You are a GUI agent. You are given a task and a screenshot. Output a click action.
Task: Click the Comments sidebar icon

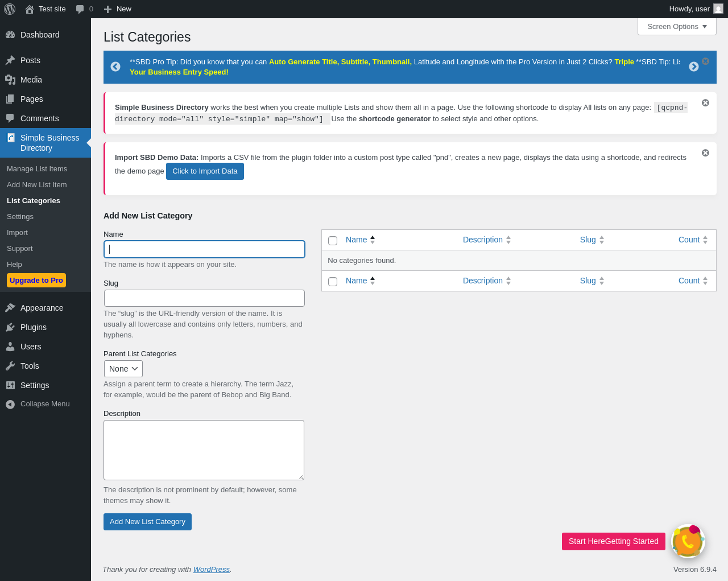pos(10,118)
